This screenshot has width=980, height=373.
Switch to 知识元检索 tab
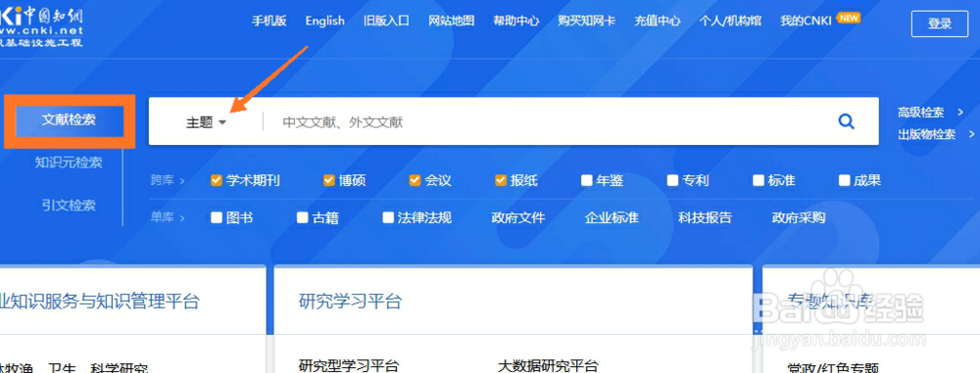(x=69, y=163)
